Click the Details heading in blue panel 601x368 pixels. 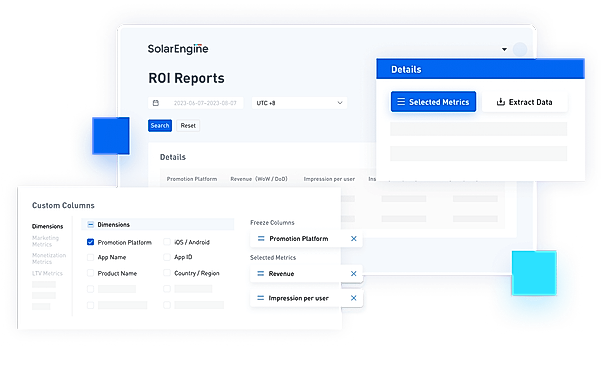[x=406, y=69]
